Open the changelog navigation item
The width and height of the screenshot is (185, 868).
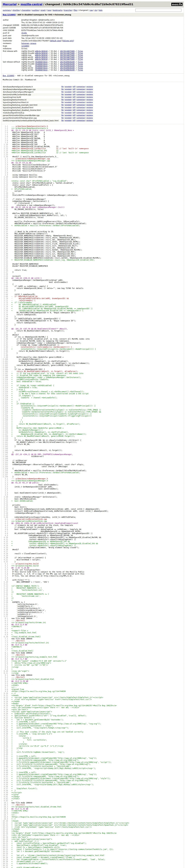click(26, 10)
